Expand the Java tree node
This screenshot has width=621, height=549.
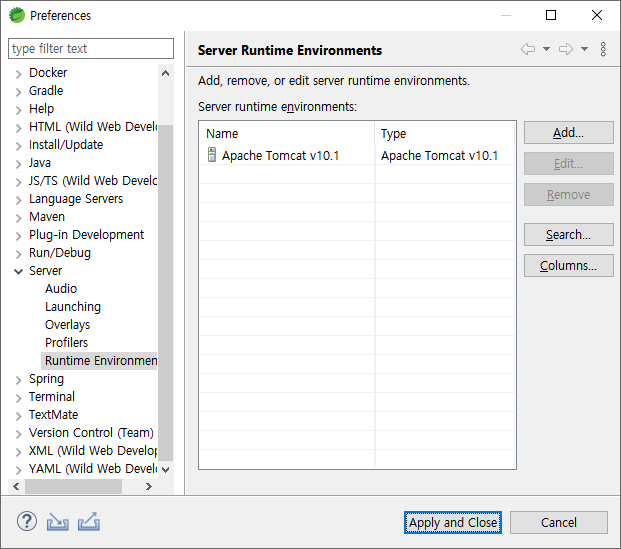[x=18, y=164]
